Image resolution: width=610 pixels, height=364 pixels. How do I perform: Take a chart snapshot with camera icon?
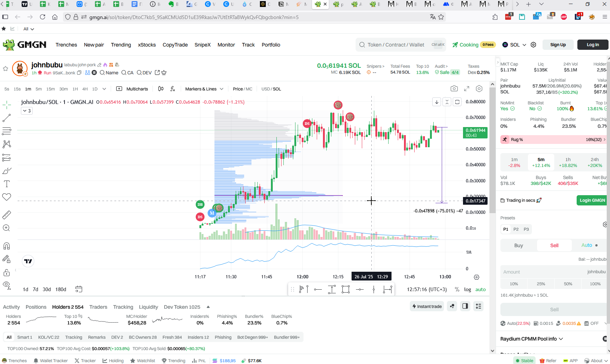pos(454,89)
